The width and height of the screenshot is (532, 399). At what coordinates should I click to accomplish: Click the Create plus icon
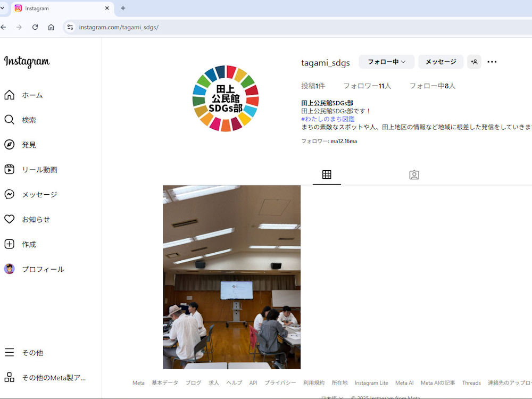10,244
